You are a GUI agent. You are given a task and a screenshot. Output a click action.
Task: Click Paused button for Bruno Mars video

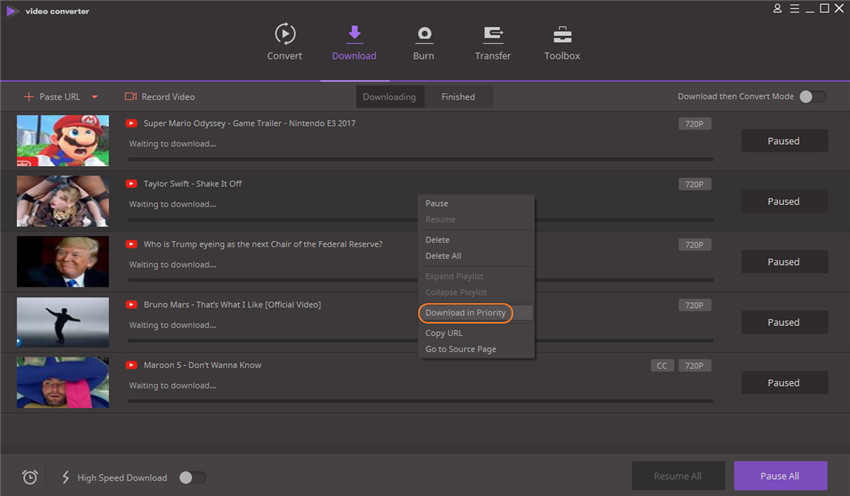[784, 322]
